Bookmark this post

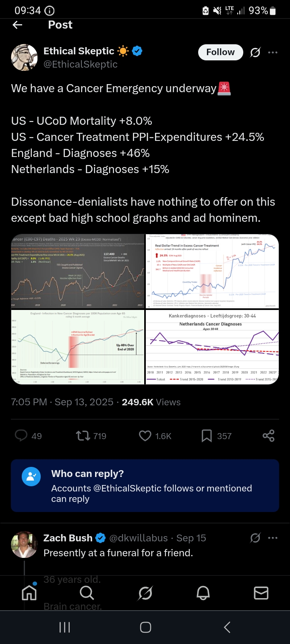click(x=207, y=436)
